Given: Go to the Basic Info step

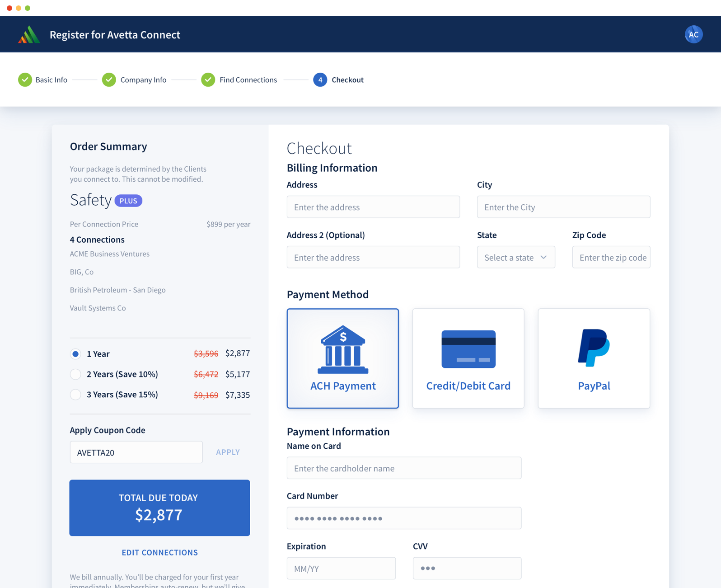Looking at the screenshot, I should (51, 80).
